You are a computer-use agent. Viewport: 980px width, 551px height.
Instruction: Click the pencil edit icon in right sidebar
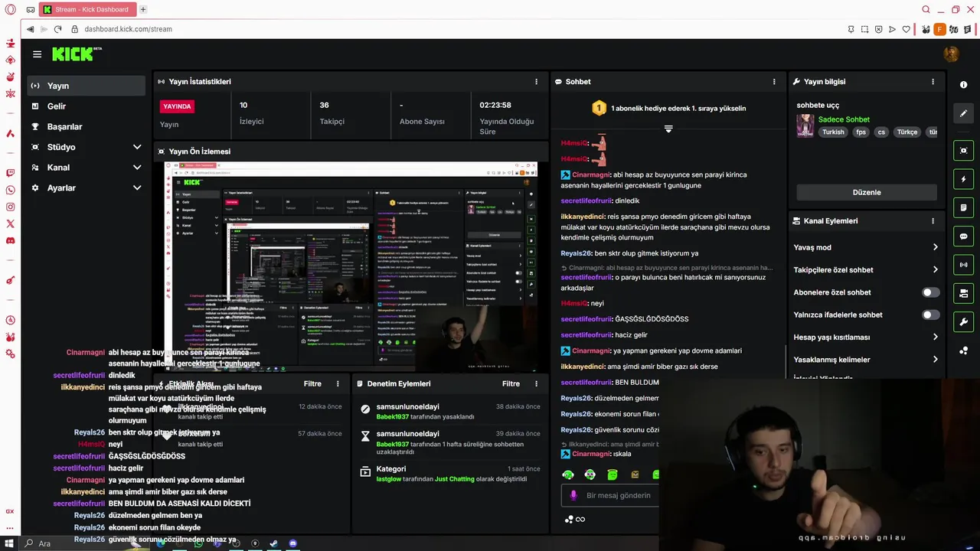pos(964,113)
